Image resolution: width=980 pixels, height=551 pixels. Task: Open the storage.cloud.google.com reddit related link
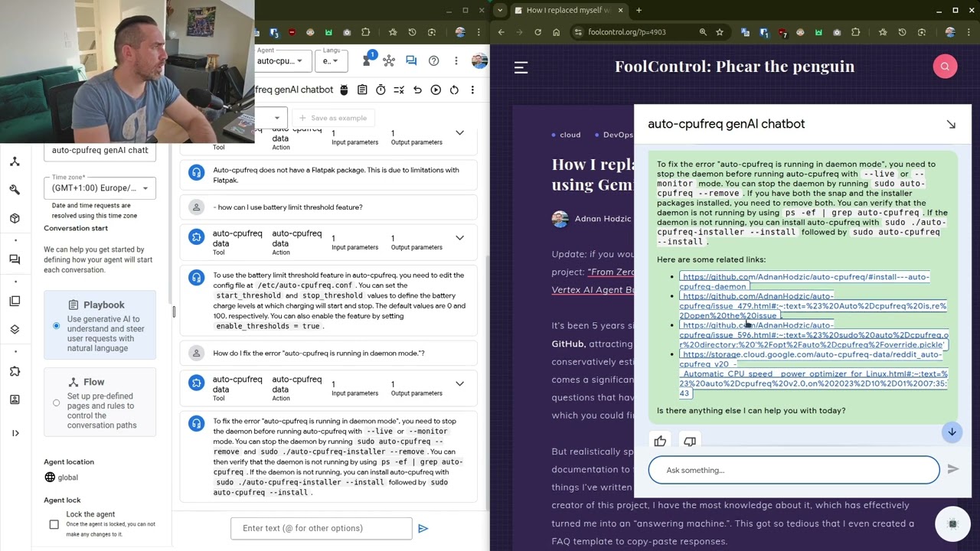813,374
